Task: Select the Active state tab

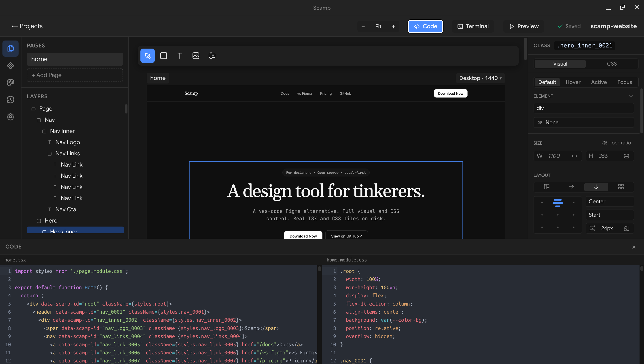Action: [x=599, y=82]
